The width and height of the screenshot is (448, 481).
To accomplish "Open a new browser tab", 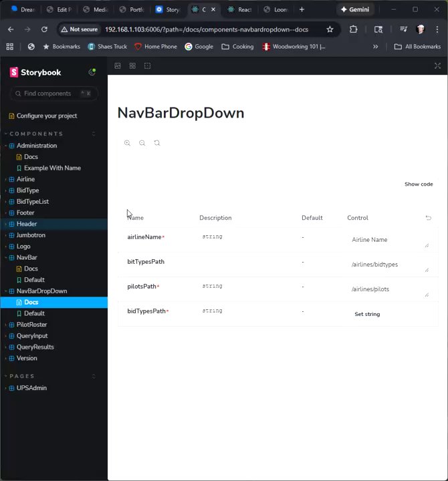I will [302, 9].
